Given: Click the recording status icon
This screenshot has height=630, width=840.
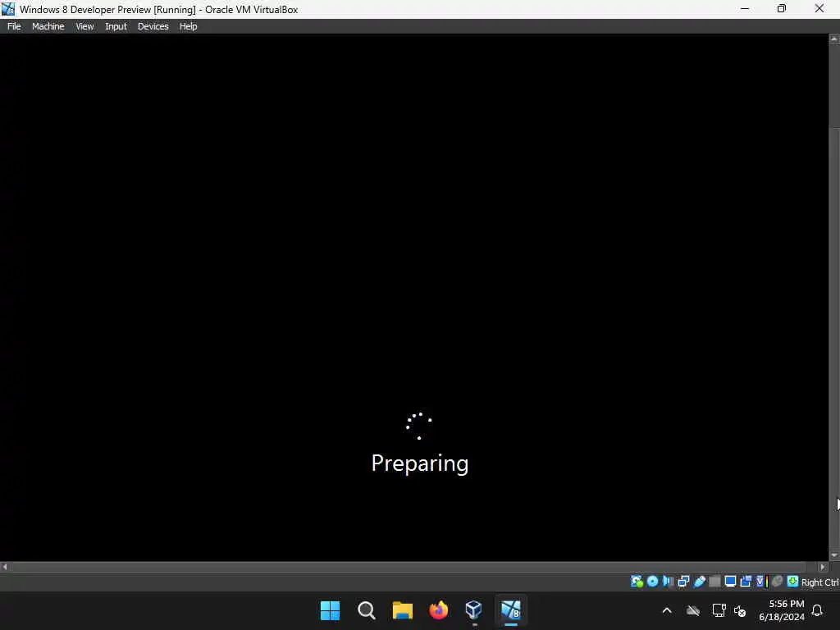Looking at the screenshot, I should tap(746, 582).
